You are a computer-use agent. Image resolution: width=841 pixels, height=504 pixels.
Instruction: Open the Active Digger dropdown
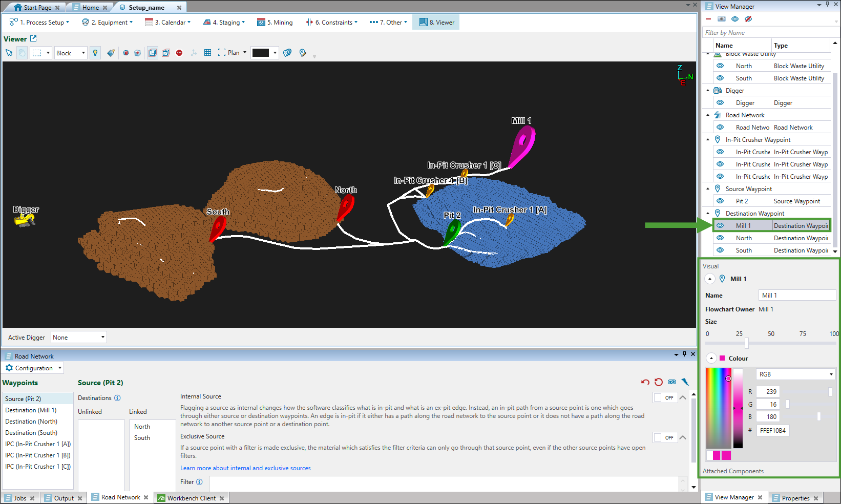[79, 338]
